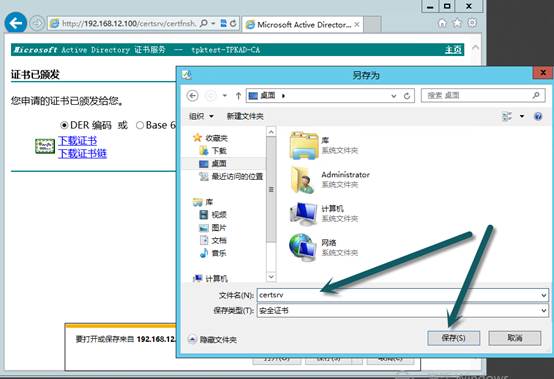The image size is (554, 379).
Task: Click the navigation pane scrollbar thumb
Action: (x=271, y=190)
